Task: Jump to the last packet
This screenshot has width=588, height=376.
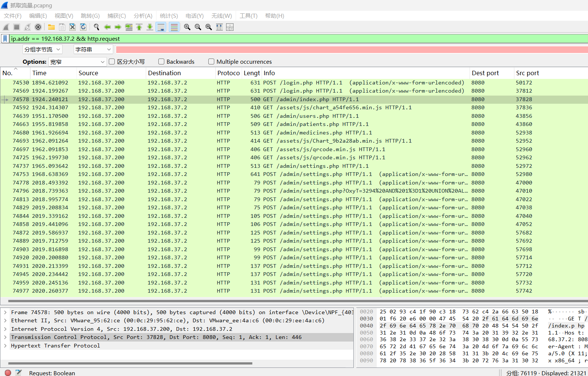Action: point(150,27)
